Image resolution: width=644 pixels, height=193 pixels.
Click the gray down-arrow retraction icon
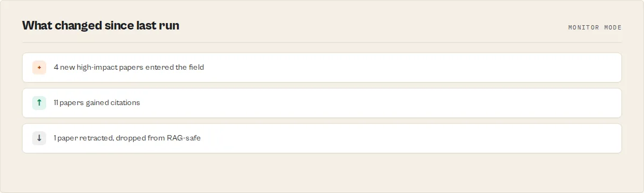point(39,138)
